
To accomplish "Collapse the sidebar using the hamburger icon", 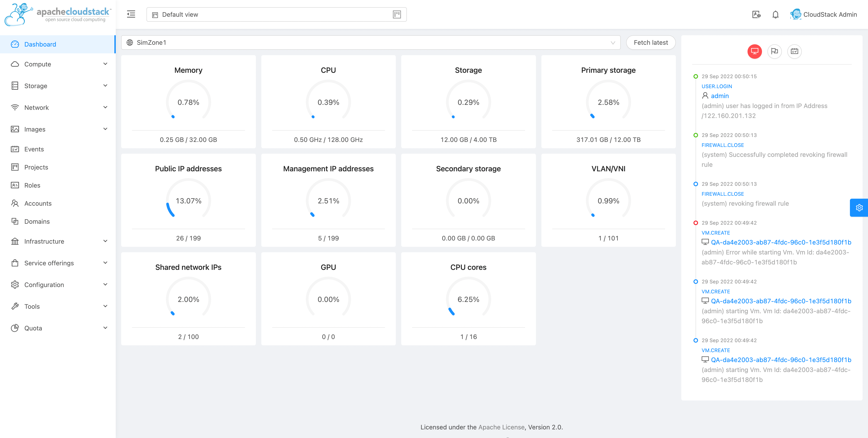I will click(x=131, y=14).
